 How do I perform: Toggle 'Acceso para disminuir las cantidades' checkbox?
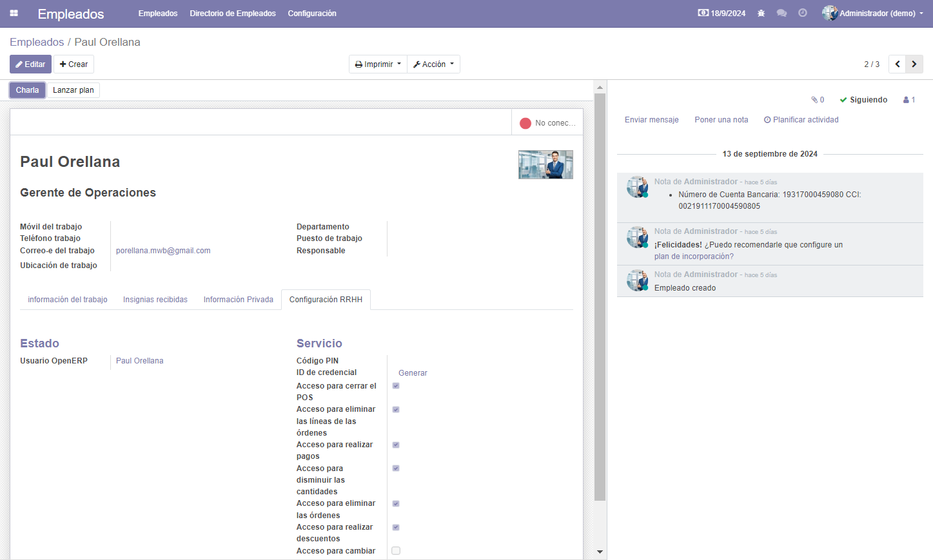[x=396, y=468]
